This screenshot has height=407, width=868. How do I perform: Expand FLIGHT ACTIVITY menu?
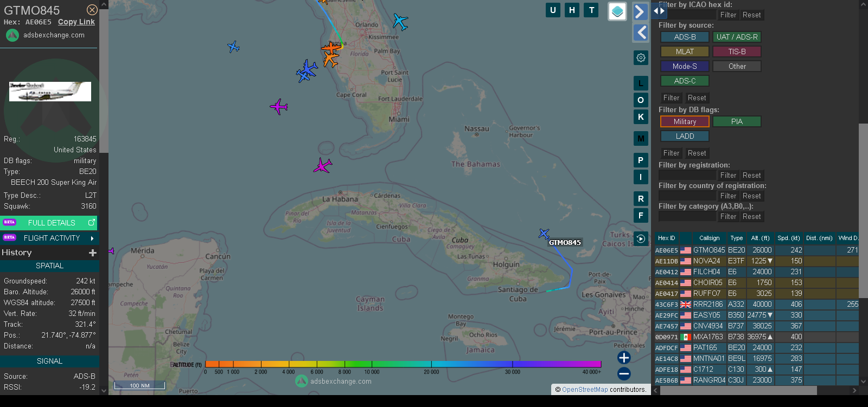[49, 238]
